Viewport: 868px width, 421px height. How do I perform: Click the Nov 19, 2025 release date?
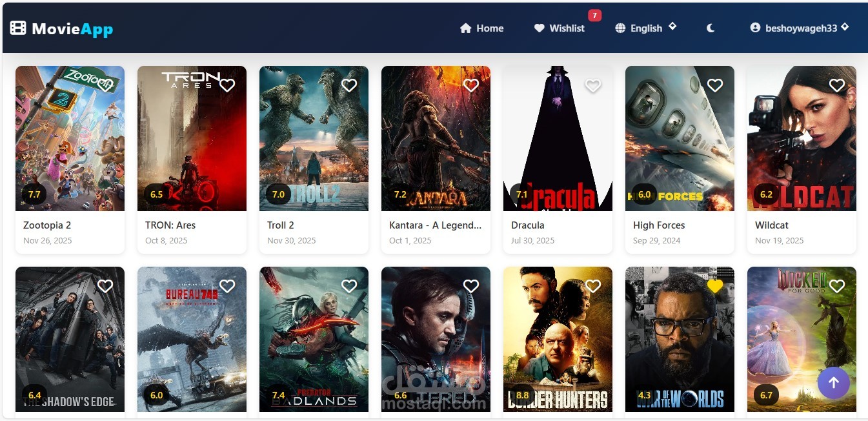780,241
